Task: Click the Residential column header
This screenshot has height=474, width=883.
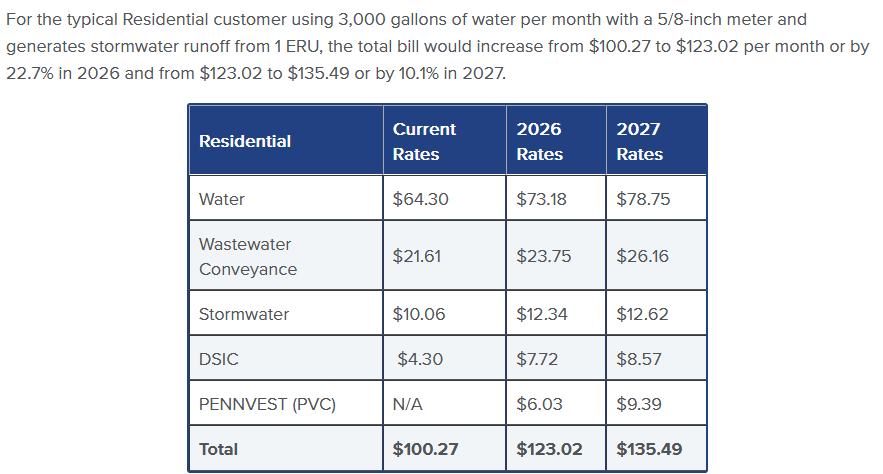Action: pyautogui.click(x=245, y=141)
